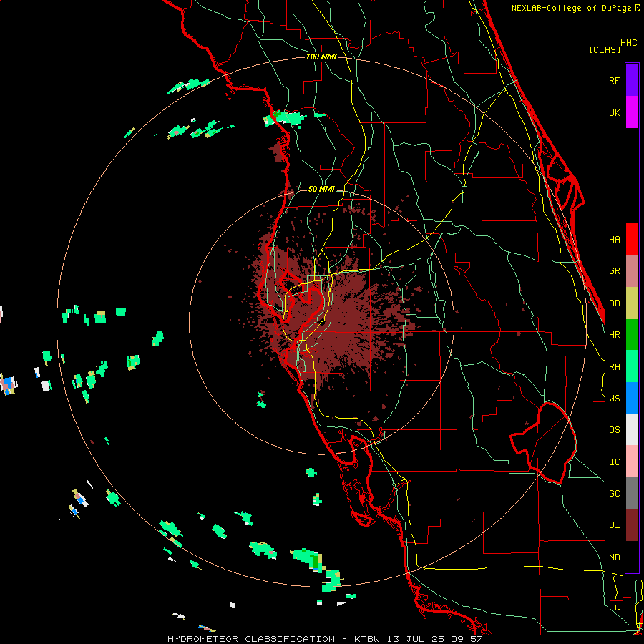Click the BD legend label
Viewport: 644px width, 644px height.
pos(614,303)
